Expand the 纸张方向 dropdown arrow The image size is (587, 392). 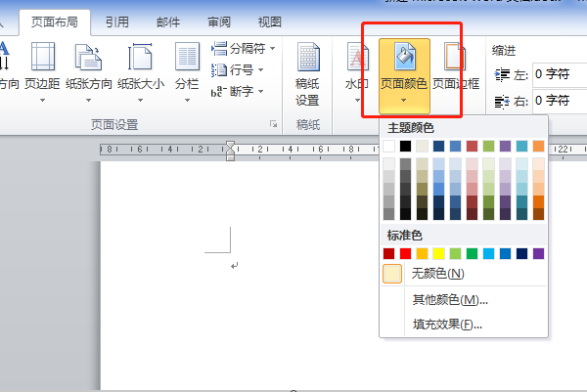(88, 101)
